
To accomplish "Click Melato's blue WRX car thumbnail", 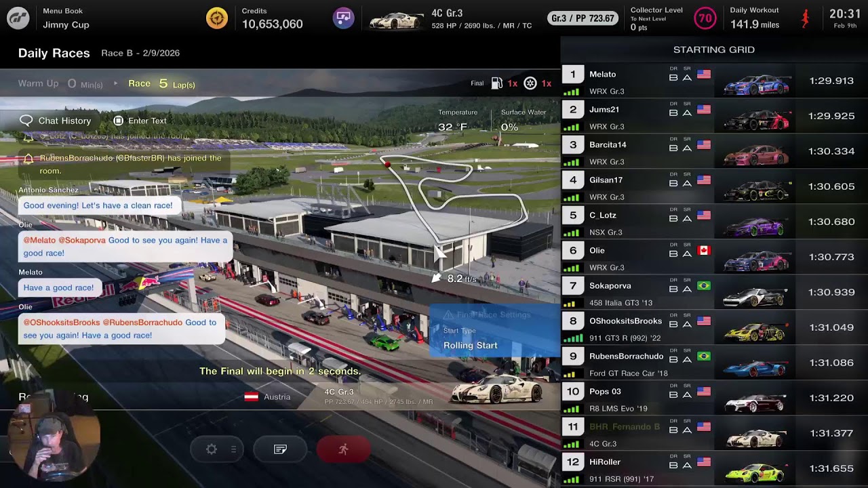I will point(757,85).
